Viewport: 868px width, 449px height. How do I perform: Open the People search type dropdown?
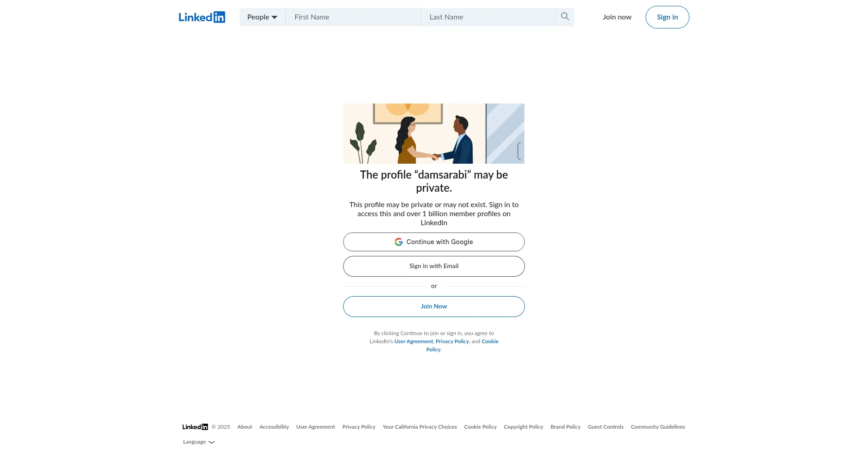pos(262,17)
